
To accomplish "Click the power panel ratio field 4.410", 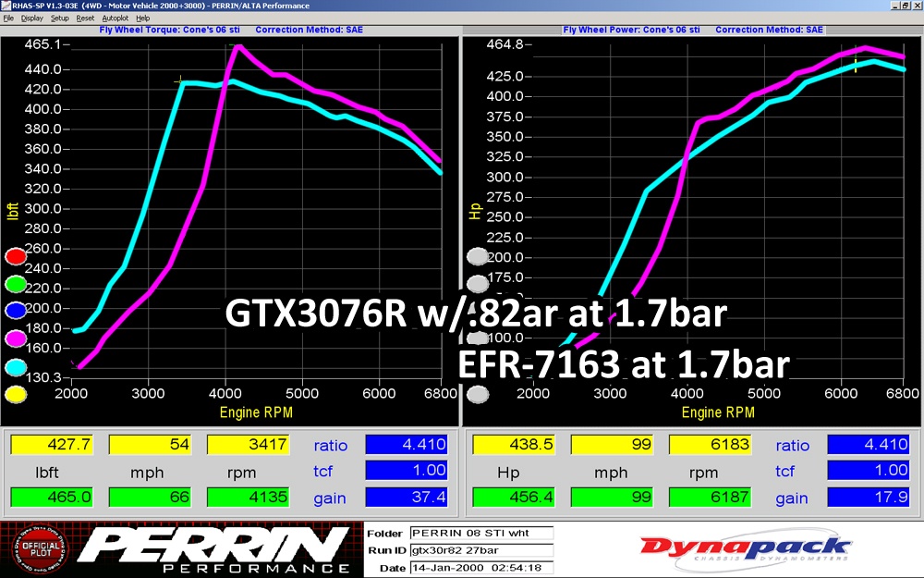I will point(869,444).
